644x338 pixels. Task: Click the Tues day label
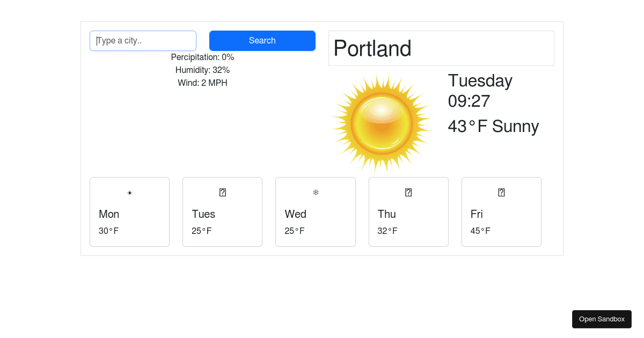pos(203,214)
